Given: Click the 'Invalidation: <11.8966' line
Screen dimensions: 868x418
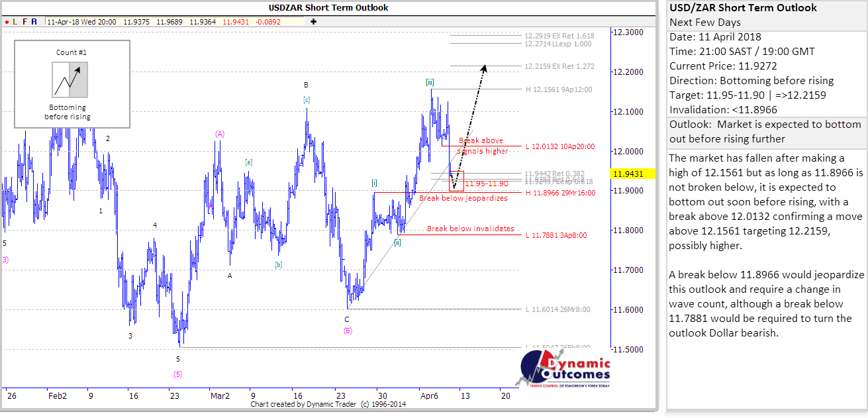Looking at the screenshot, I should (724, 110).
